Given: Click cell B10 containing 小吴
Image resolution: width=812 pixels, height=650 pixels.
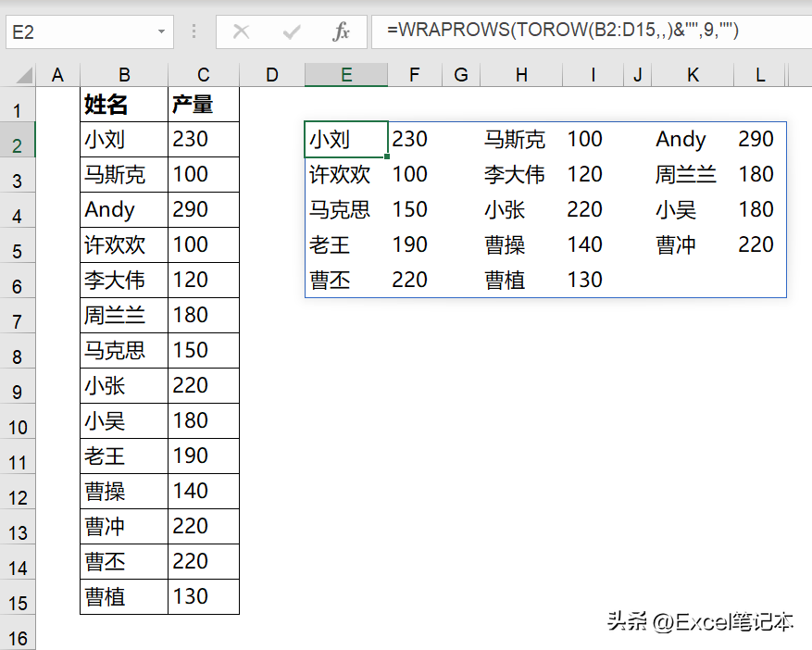Looking at the screenshot, I should [x=124, y=421].
